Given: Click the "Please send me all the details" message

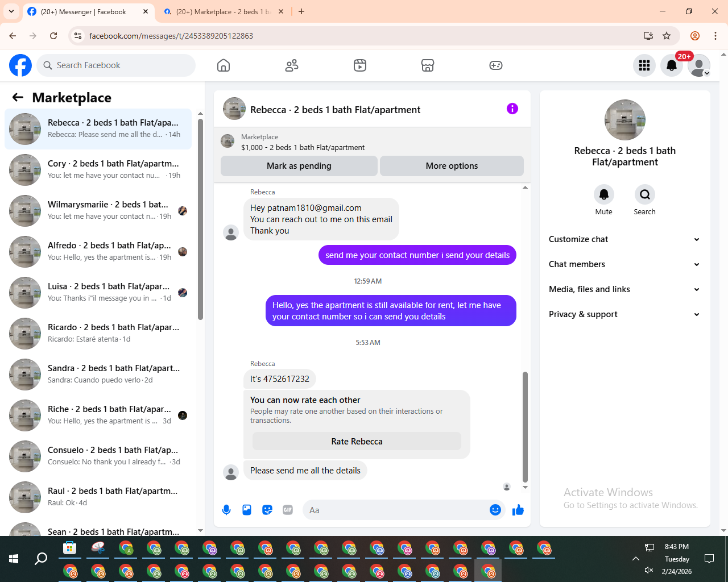Looking at the screenshot, I should (305, 471).
